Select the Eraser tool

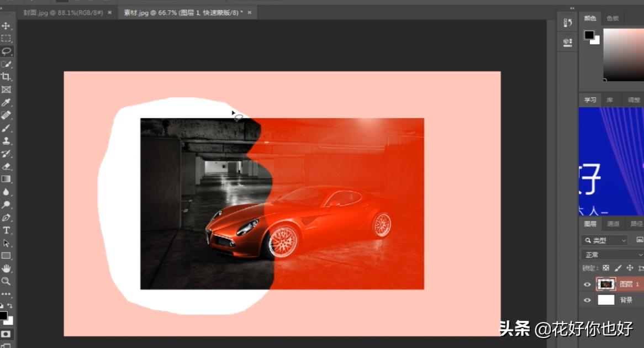tap(6, 166)
